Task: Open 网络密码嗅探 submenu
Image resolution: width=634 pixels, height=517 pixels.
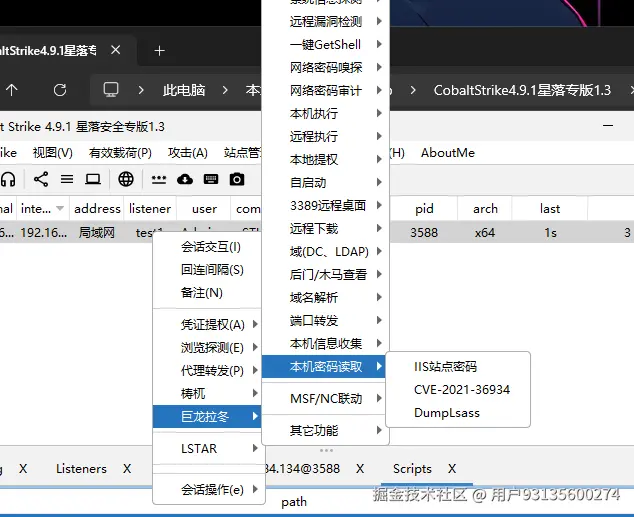Action: 325,67
